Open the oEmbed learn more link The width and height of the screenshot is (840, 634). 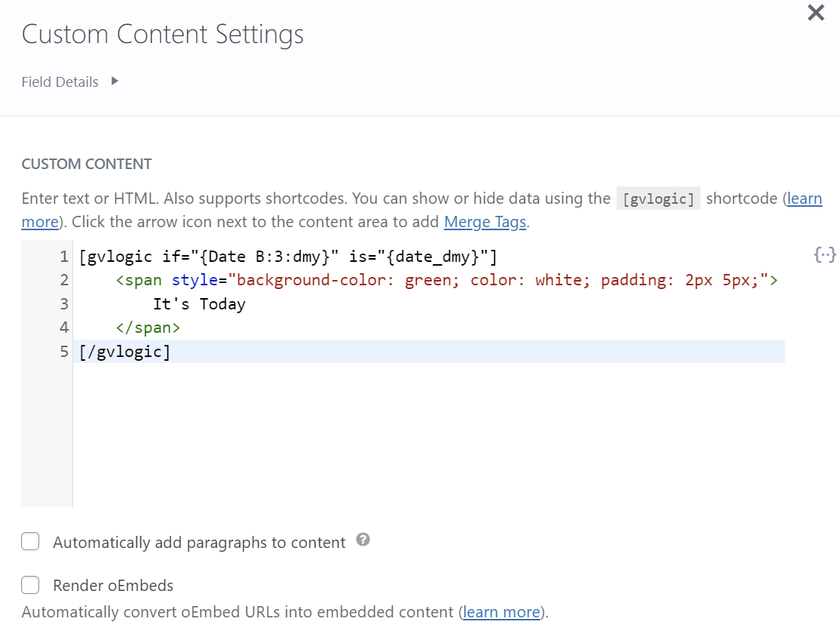[501, 612]
